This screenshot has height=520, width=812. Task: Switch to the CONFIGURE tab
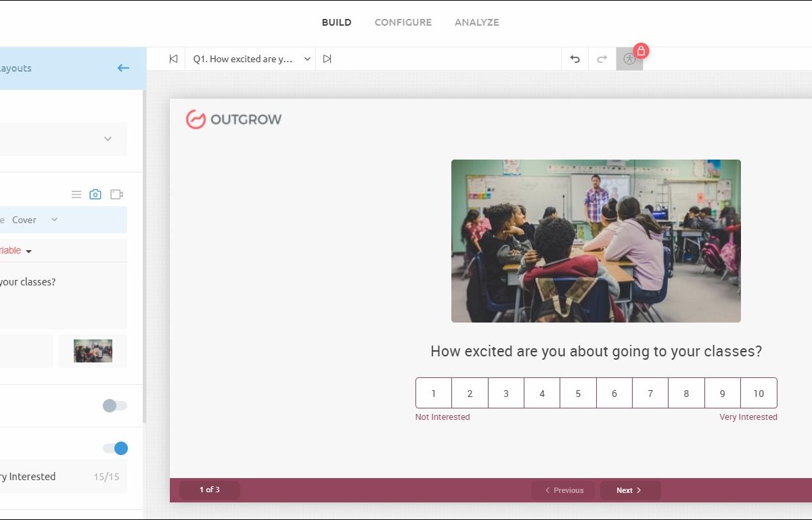pos(403,22)
